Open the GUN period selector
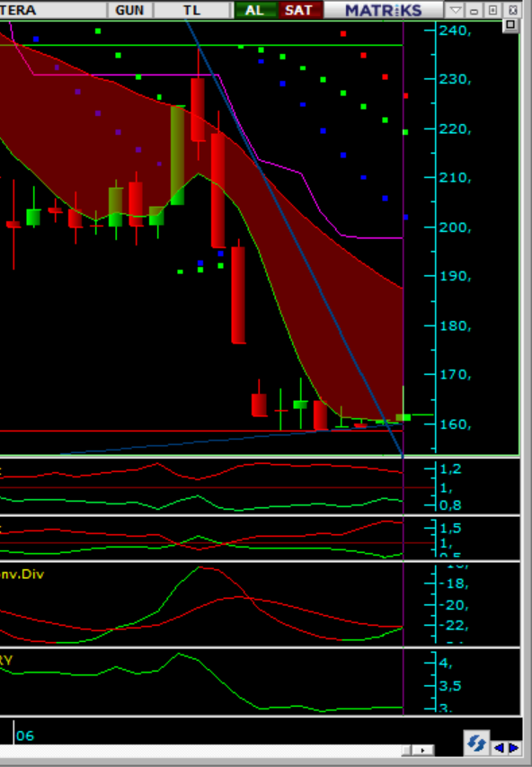 point(129,10)
